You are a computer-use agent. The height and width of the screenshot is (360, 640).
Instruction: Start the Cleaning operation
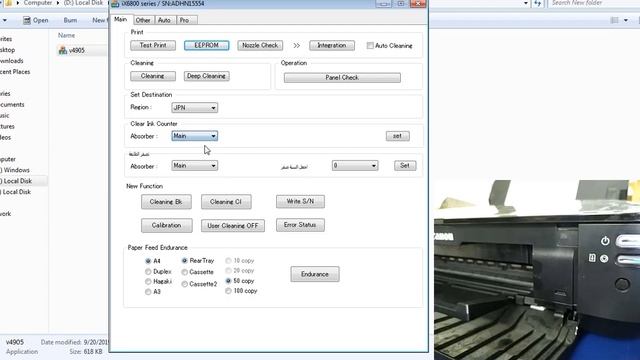click(153, 76)
